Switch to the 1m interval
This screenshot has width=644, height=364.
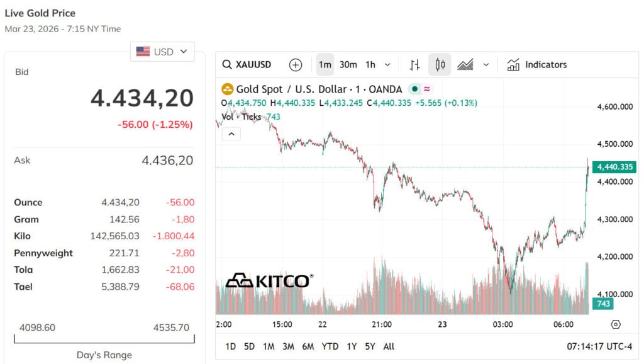tap(325, 65)
